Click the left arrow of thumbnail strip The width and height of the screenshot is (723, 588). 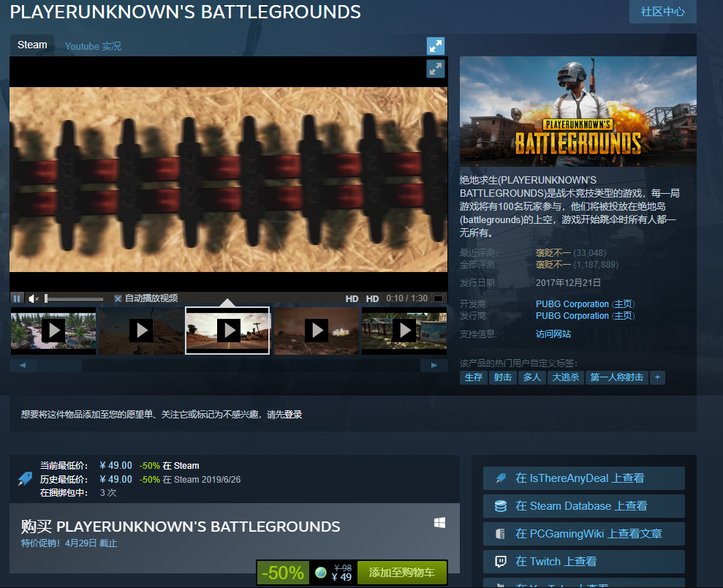pyautogui.click(x=23, y=365)
